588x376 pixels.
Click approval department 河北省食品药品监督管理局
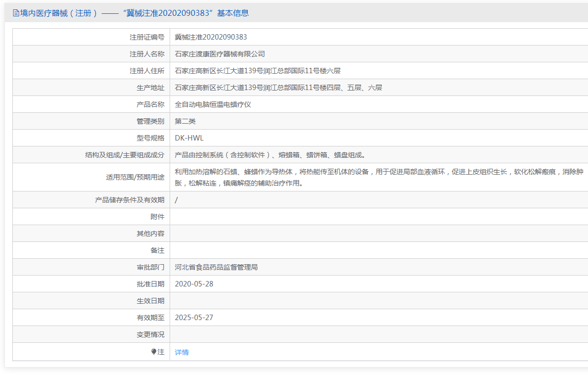point(216,267)
